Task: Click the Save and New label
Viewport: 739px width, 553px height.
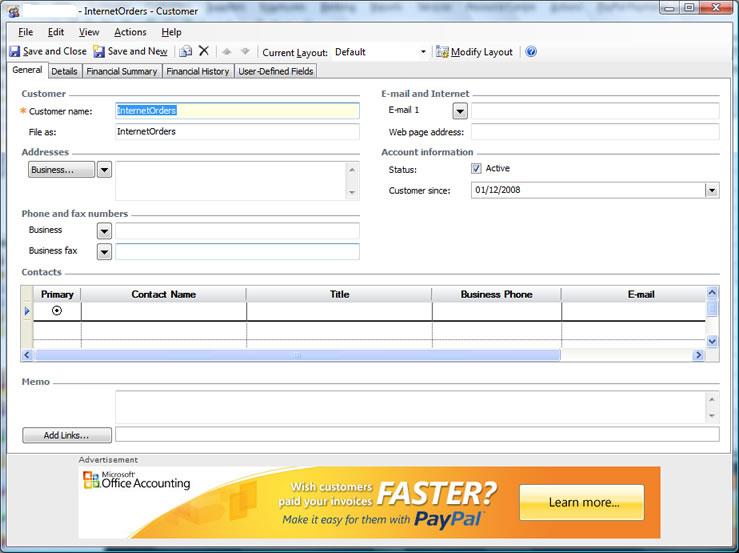Action: click(137, 51)
